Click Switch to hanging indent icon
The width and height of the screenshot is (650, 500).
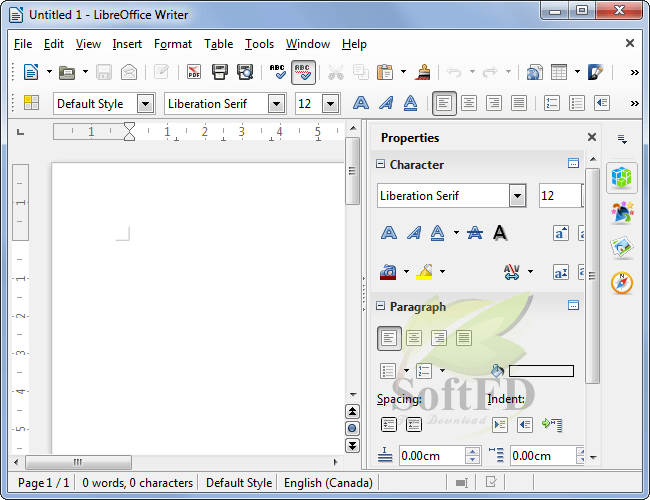(552, 424)
